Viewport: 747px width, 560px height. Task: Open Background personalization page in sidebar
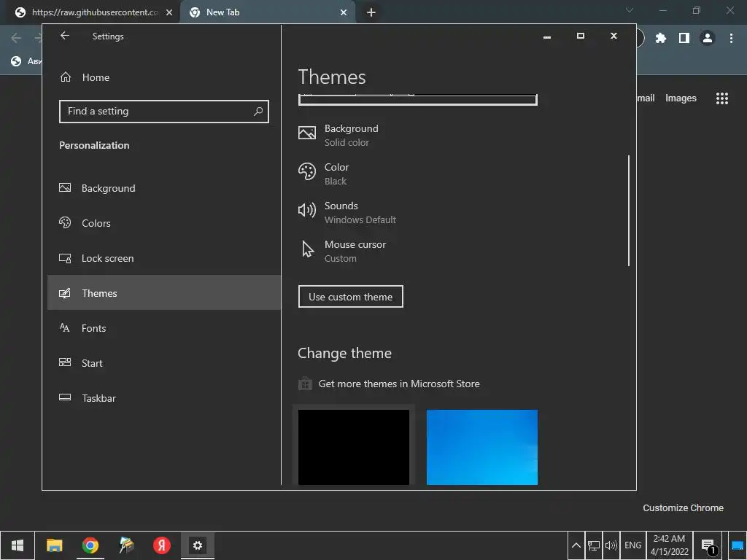[164, 188]
